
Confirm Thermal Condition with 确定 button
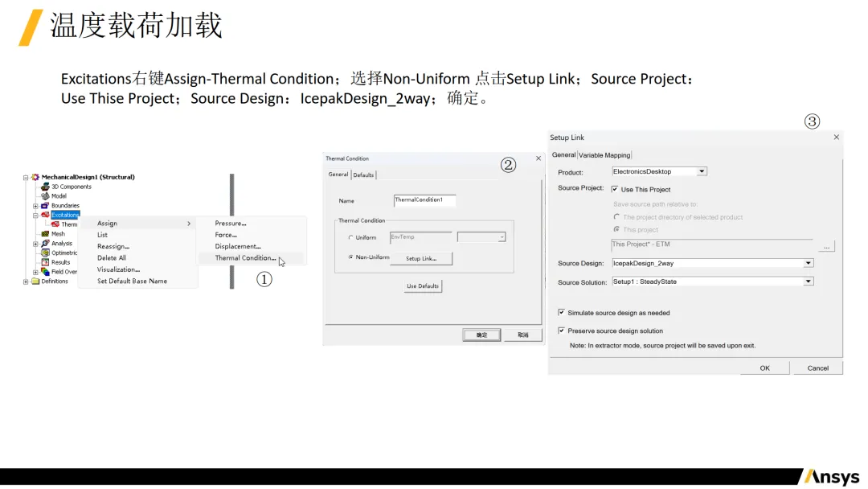[x=481, y=335]
